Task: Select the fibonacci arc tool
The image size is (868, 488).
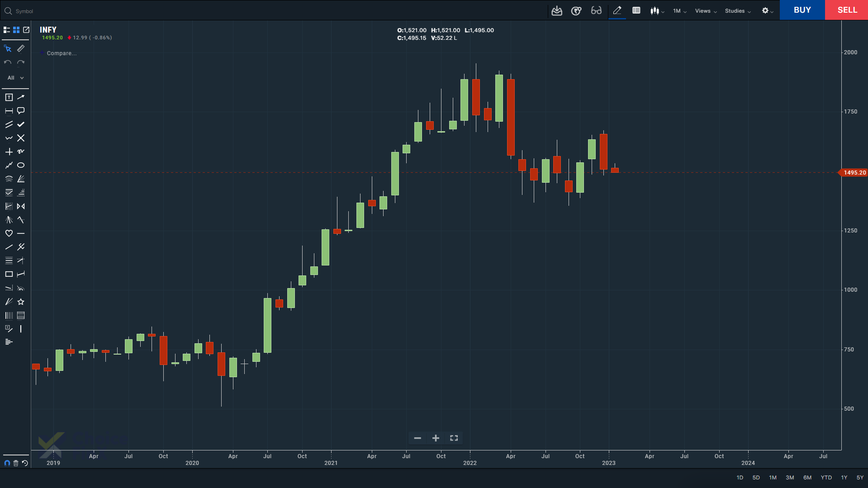Action: (x=9, y=179)
